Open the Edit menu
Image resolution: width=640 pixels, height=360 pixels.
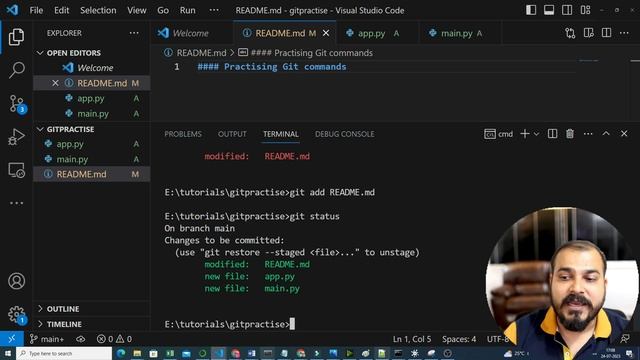click(62, 10)
